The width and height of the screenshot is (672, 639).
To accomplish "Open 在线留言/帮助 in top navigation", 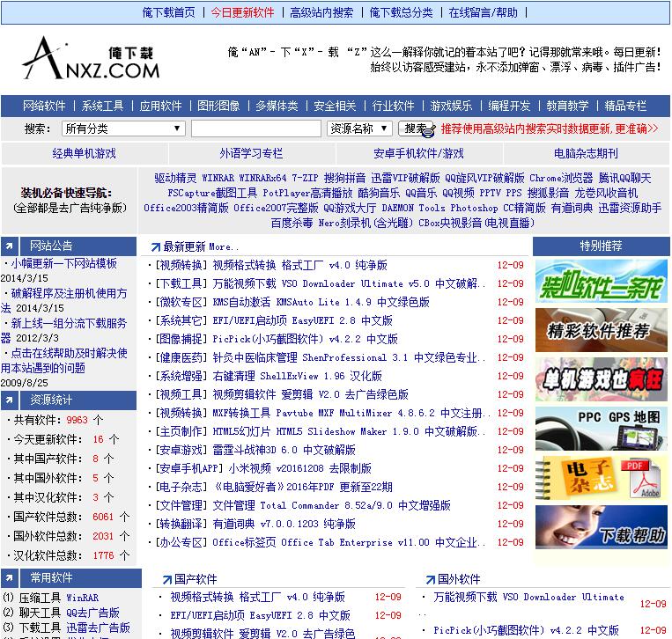I will point(483,12).
